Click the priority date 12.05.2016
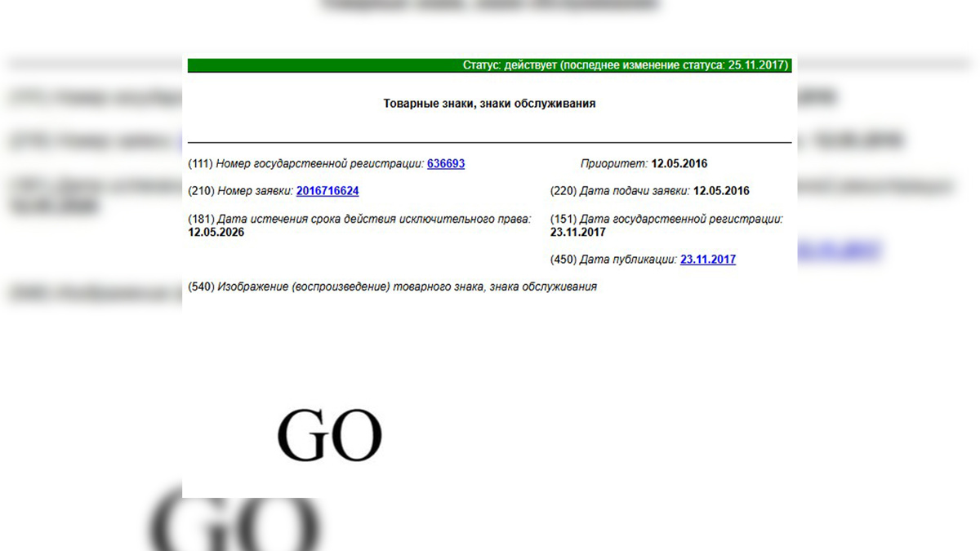This screenshot has height=551, width=980. [x=679, y=163]
